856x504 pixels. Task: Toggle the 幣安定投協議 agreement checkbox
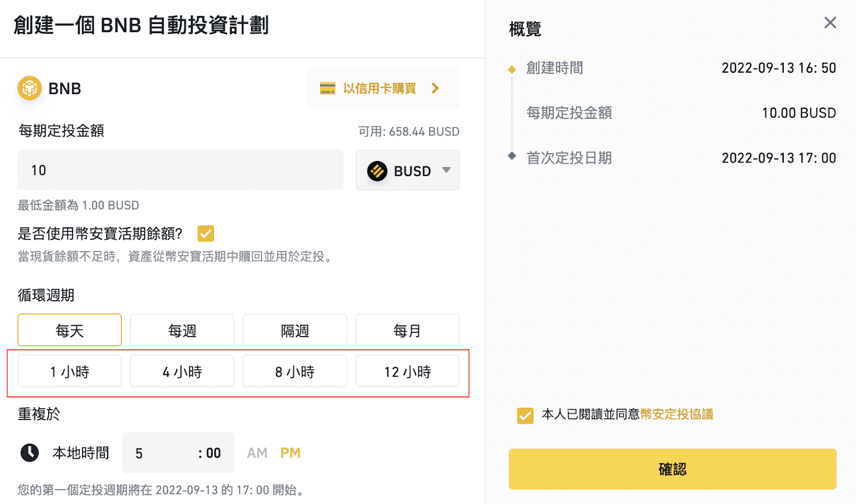tap(525, 415)
